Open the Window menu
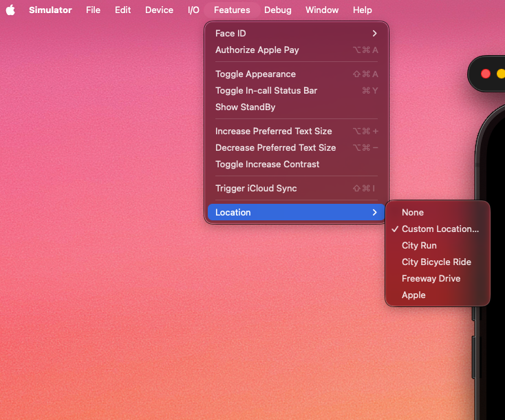505x420 pixels. [322, 10]
